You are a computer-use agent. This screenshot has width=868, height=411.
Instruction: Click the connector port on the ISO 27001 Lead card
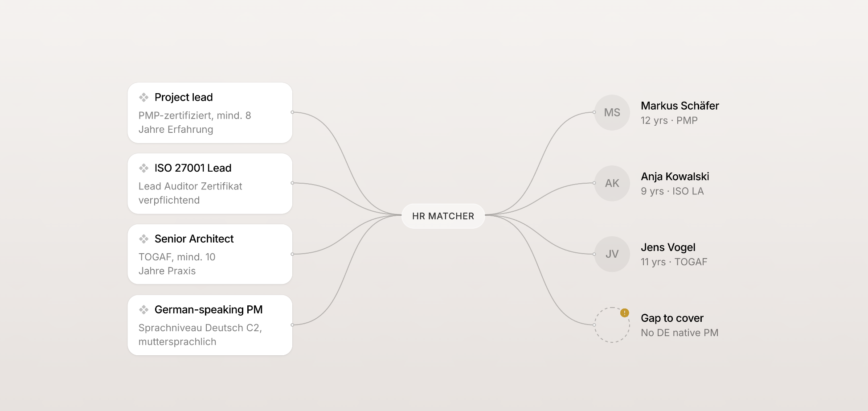point(292,183)
